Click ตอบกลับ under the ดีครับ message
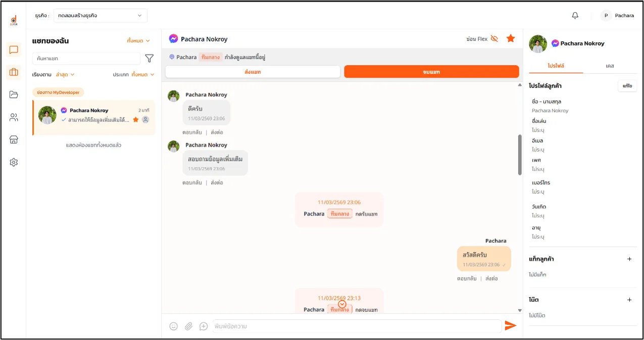 pyautogui.click(x=192, y=132)
